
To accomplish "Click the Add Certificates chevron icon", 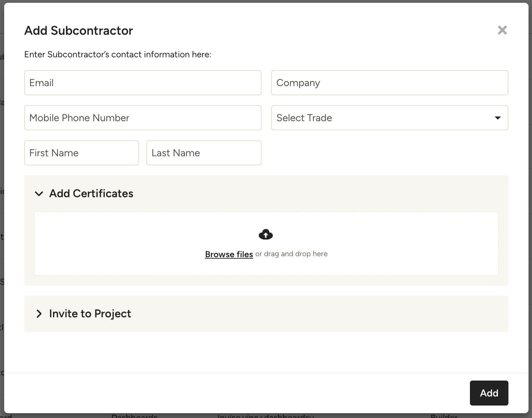I will click(39, 194).
